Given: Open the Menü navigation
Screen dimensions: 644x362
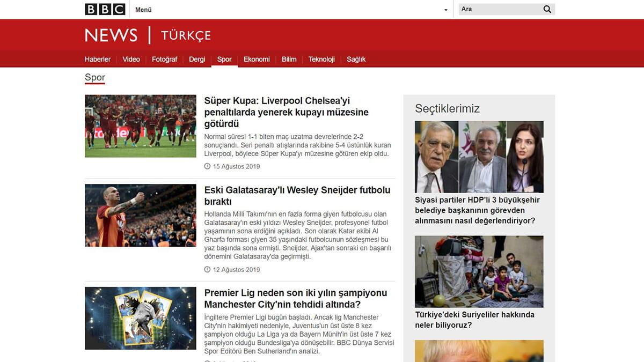Looking at the screenshot, I should point(143,10).
